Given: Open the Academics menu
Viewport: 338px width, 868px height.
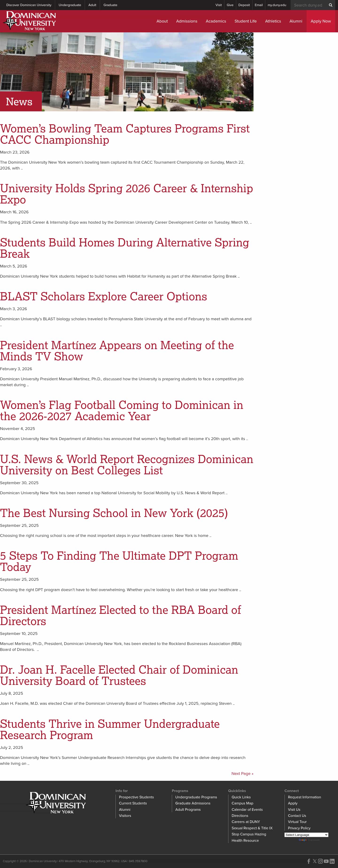Looking at the screenshot, I should click(x=215, y=21).
